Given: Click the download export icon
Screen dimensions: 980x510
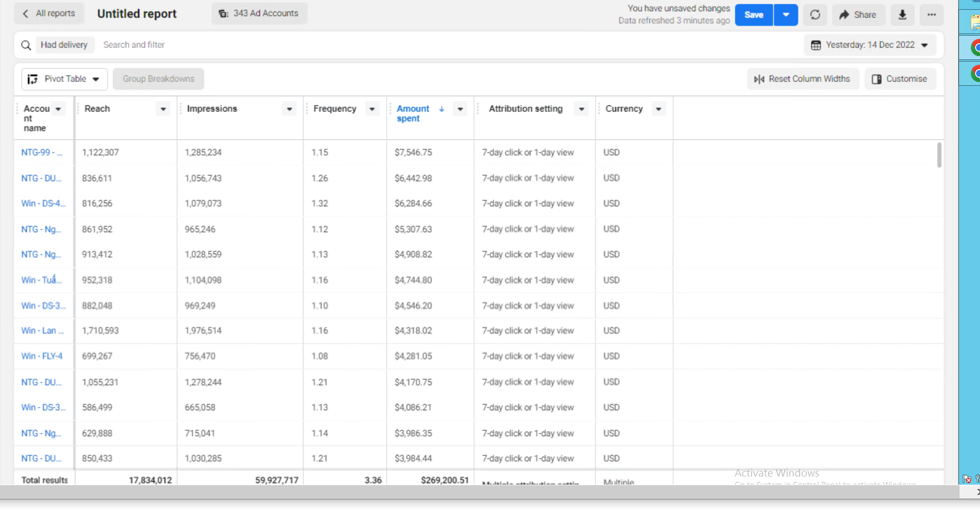Looking at the screenshot, I should click(x=902, y=15).
